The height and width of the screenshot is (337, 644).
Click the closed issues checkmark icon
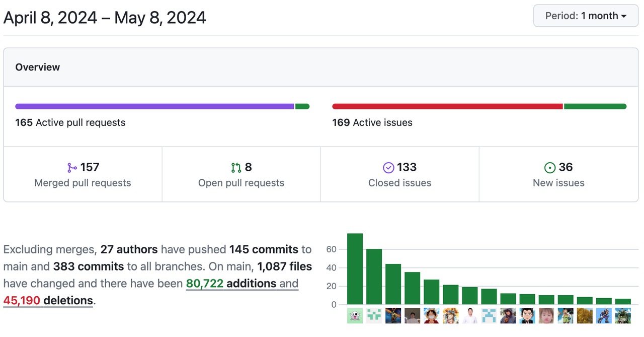[388, 167]
